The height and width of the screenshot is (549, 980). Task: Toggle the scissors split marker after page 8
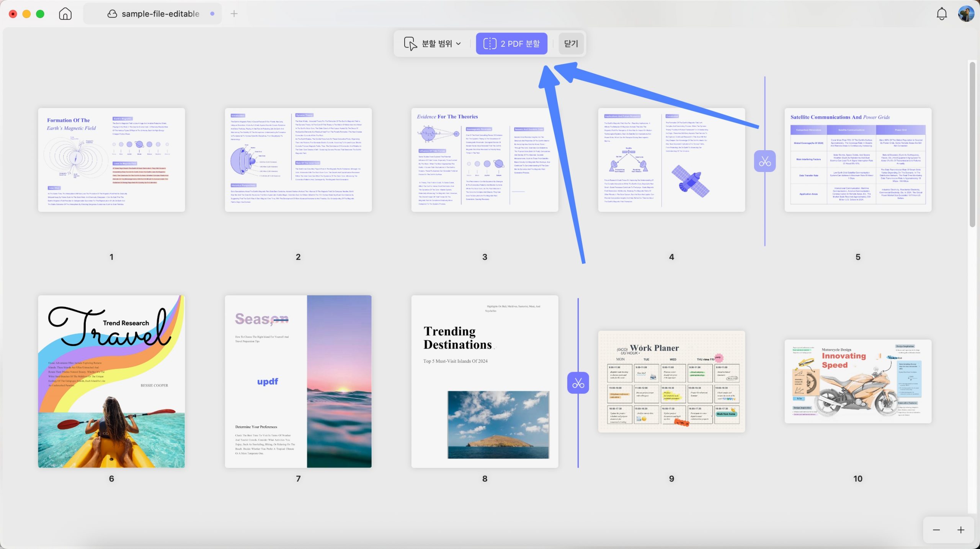(578, 383)
